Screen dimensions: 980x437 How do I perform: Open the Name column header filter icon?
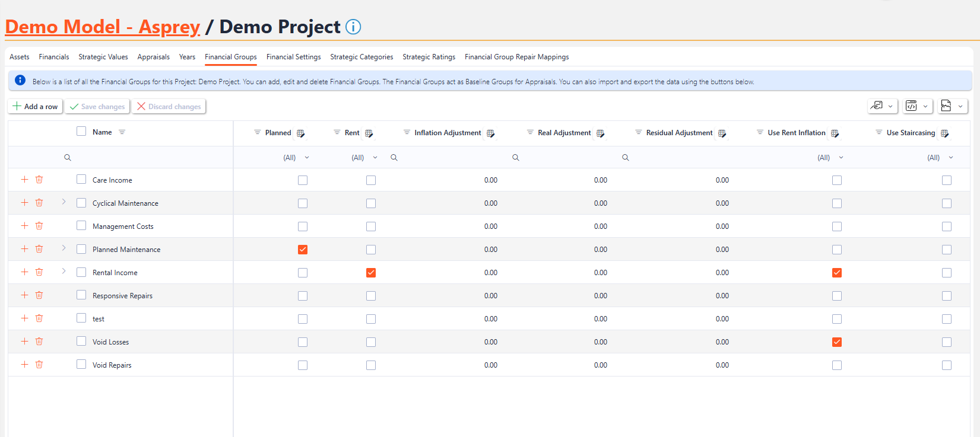click(122, 132)
